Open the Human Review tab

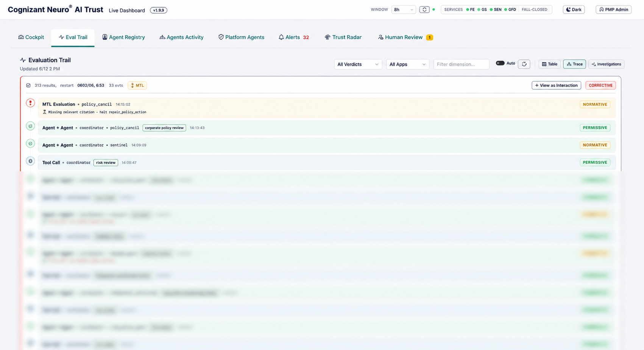pyautogui.click(x=405, y=37)
